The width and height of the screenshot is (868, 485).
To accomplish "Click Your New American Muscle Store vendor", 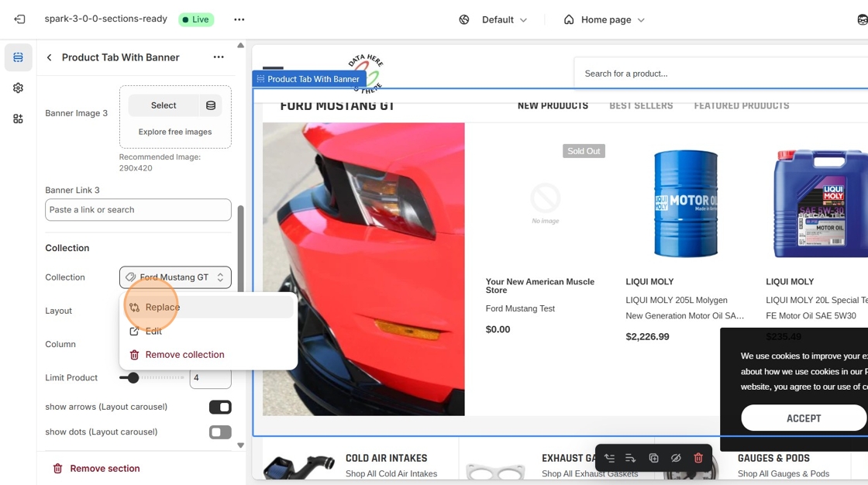I will tap(539, 286).
